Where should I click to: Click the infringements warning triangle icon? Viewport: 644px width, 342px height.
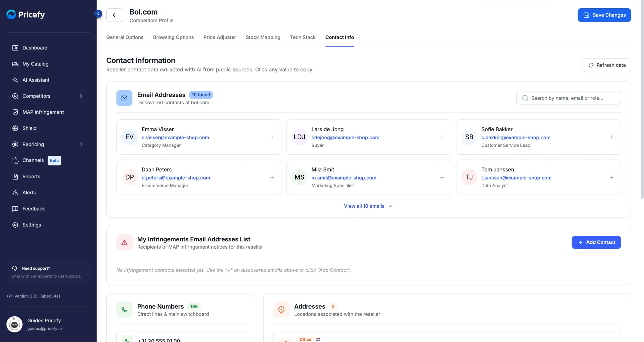tap(124, 242)
